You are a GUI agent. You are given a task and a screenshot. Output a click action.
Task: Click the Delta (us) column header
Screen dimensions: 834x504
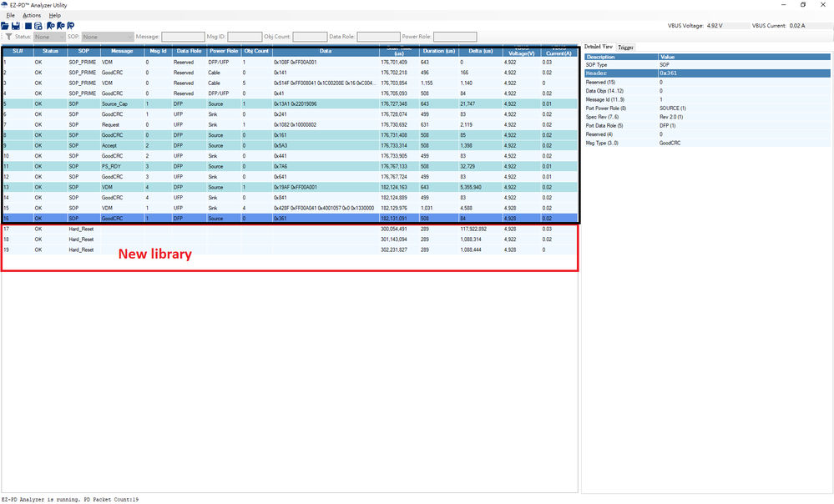[x=480, y=51]
